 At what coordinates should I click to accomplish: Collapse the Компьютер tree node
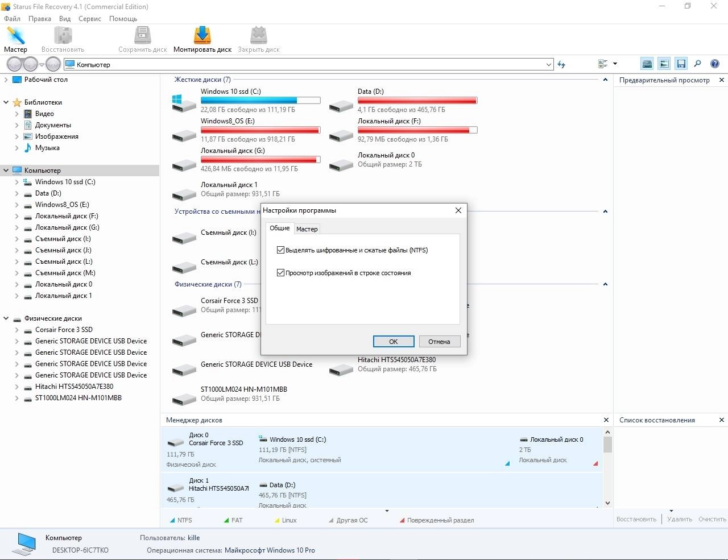coord(6,171)
